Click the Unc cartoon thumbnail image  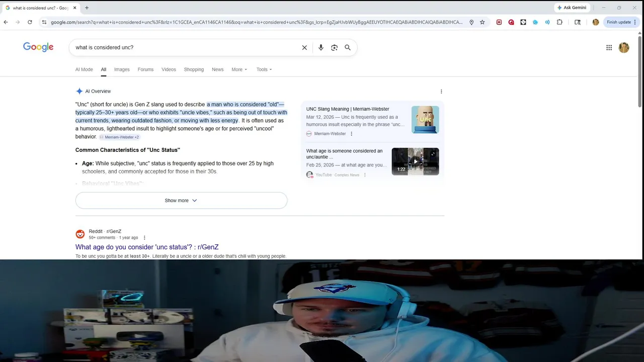pos(425,120)
